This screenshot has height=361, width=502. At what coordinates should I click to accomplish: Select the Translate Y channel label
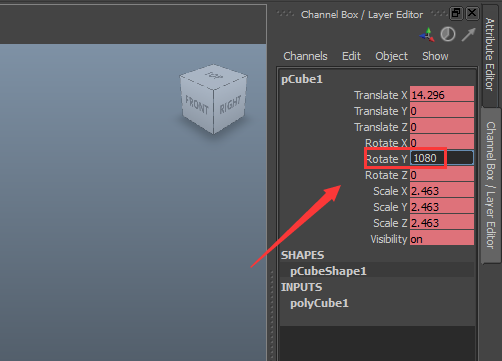click(x=381, y=111)
